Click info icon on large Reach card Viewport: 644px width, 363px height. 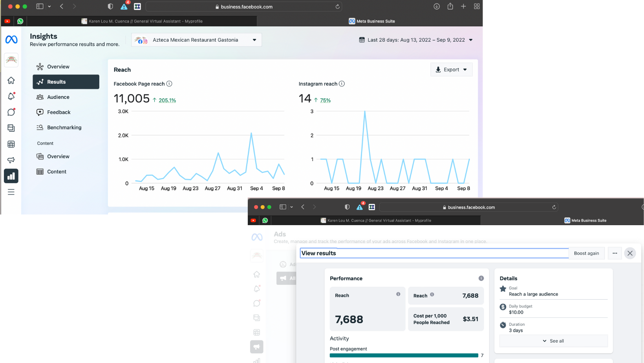coord(398,294)
